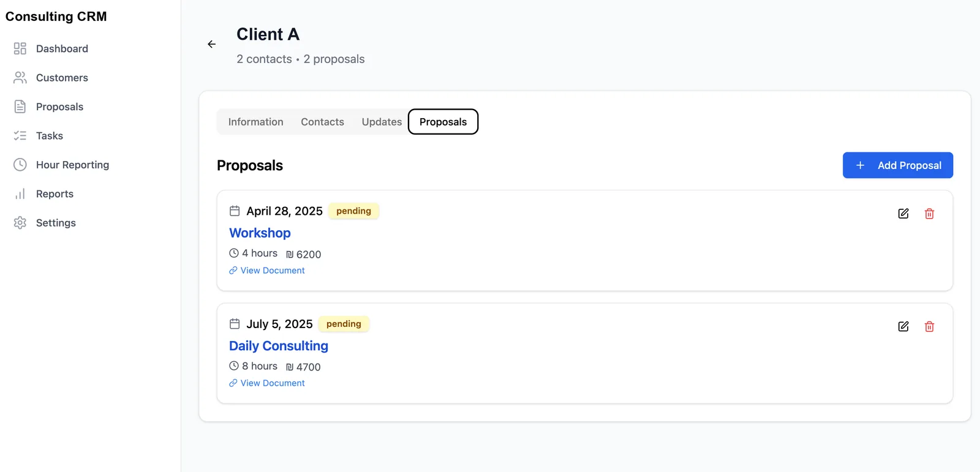Switch to the Updates tab
The image size is (980, 472).
[x=382, y=122]
